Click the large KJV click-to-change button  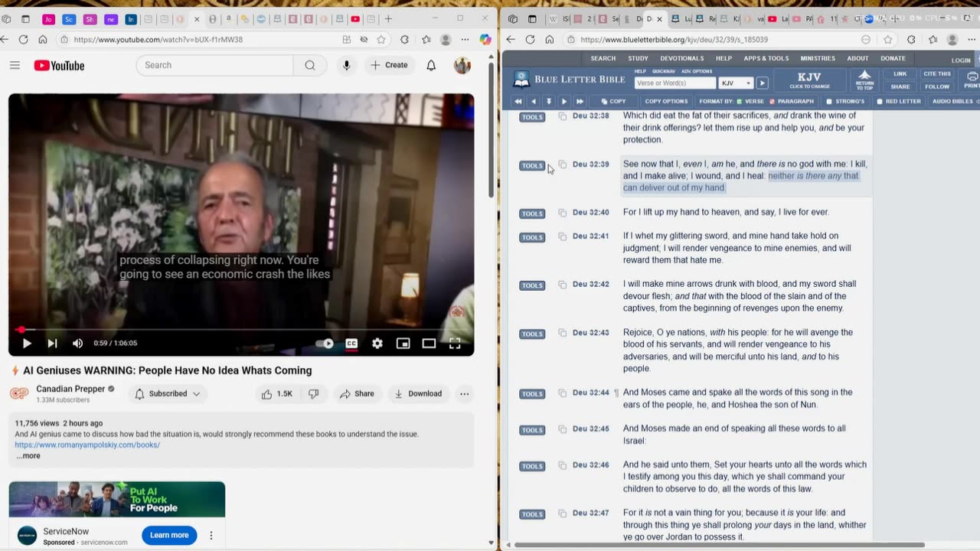pyautogui.click(x=809, y=80)
